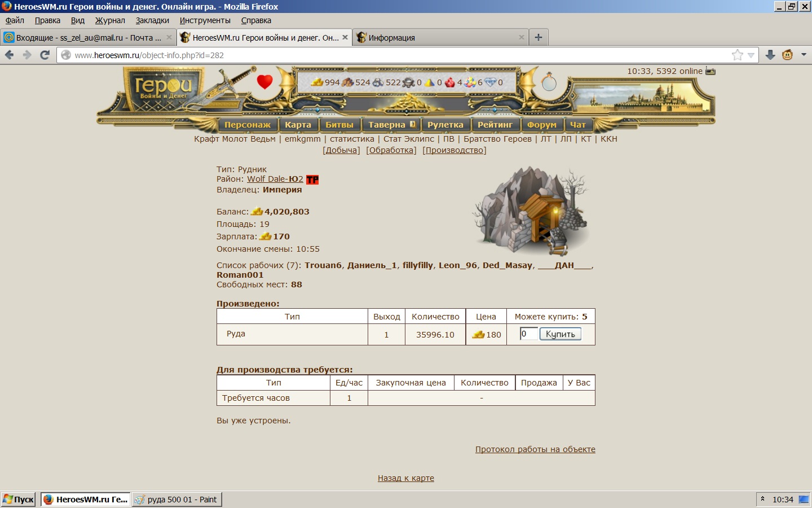
Task: Open the downloads arrow icon
Action: 770,55
